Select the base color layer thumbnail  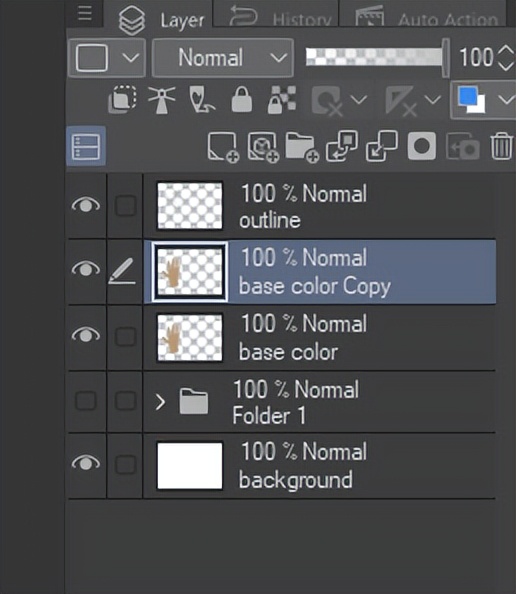pos(190,337)
